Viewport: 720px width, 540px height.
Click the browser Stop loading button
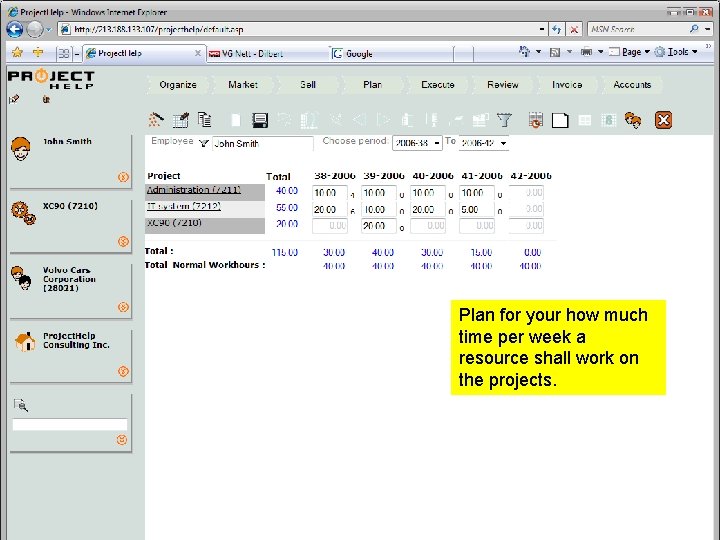point(574,29)
